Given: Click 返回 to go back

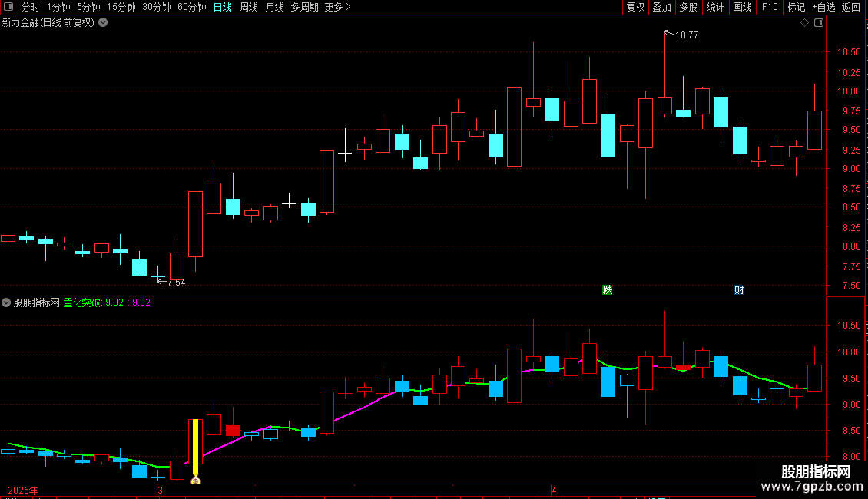Looking at the screenshot, I should [x=851, y=7].
